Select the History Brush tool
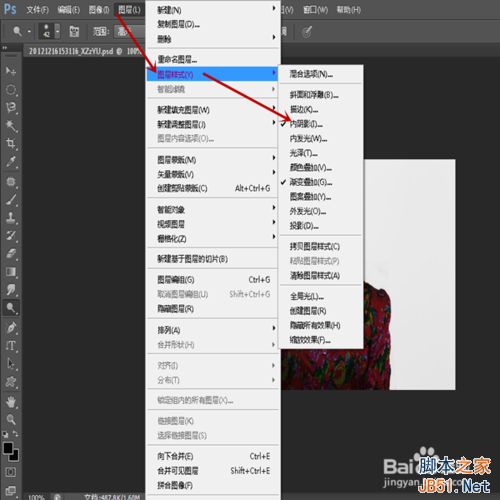 click(11, 236)
